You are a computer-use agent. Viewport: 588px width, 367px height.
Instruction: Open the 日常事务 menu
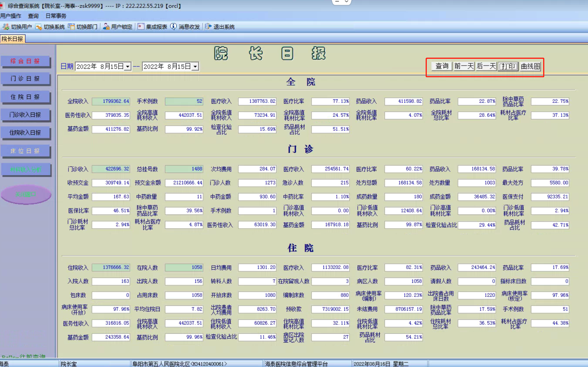pos(56,16)
